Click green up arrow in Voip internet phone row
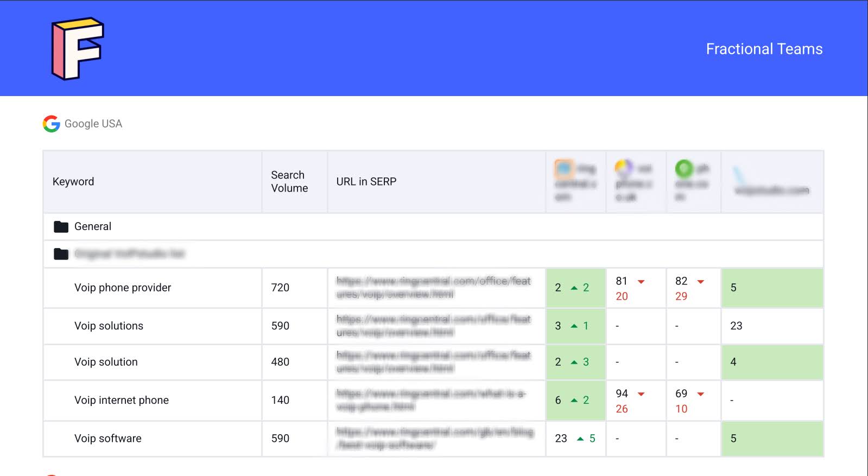The width and height of the screenshot is (868, 476). 574,400
